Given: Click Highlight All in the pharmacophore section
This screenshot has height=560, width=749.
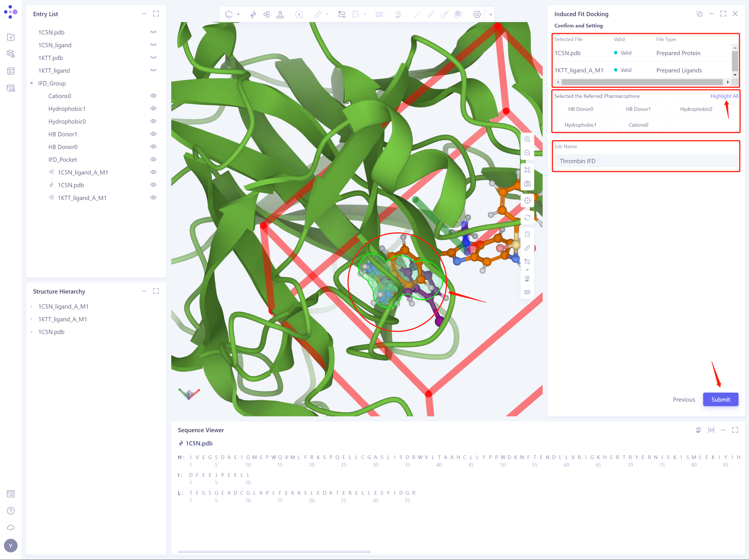Looking at the screenshot, I should coord(724,96).
